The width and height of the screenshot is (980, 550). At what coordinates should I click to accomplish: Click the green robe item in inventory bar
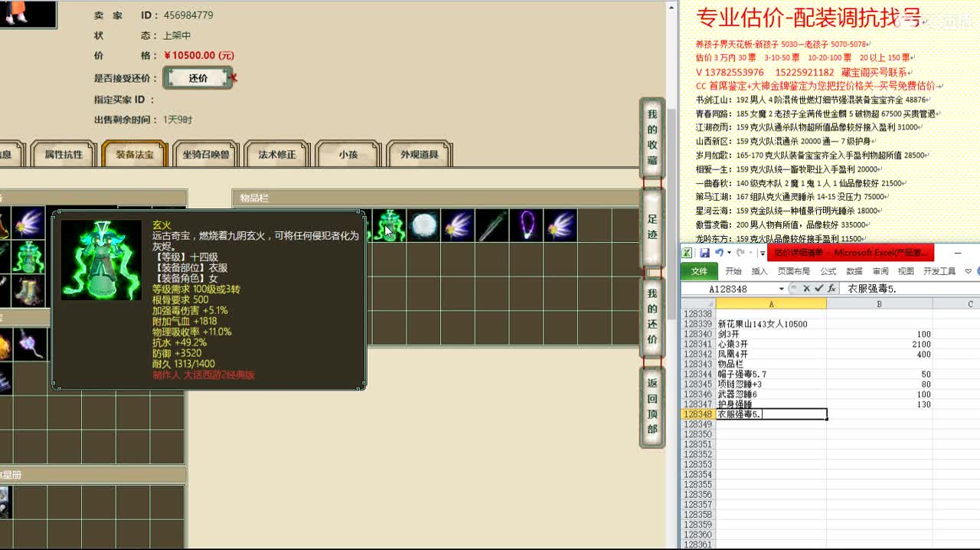[x=390, y=226]
